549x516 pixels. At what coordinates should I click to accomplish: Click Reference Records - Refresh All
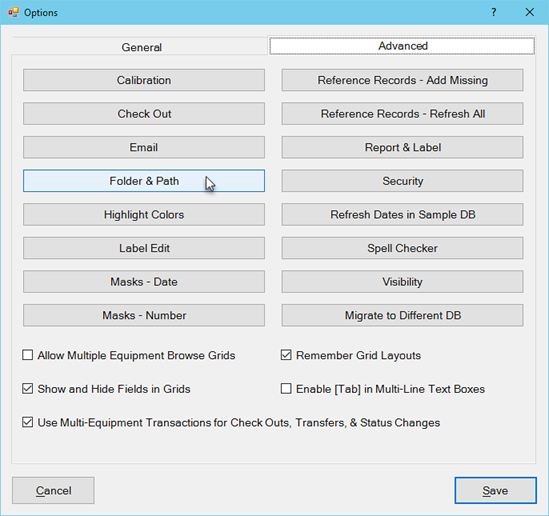[x=403, y=114]
